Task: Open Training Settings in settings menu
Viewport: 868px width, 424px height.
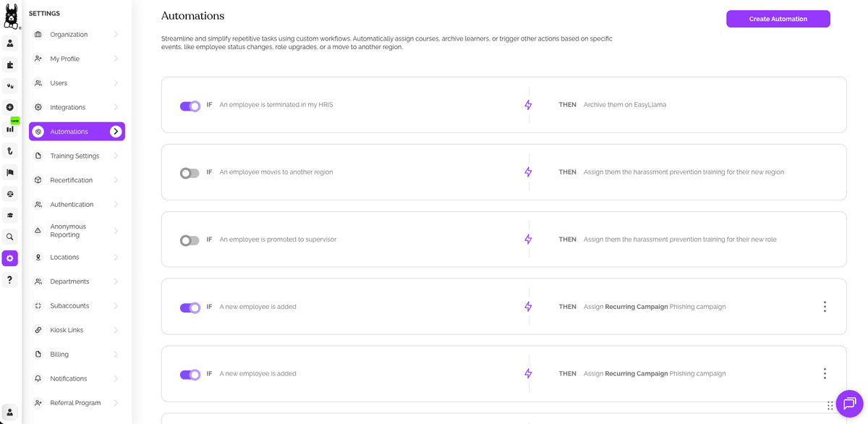Action: (x=75, y=156)
